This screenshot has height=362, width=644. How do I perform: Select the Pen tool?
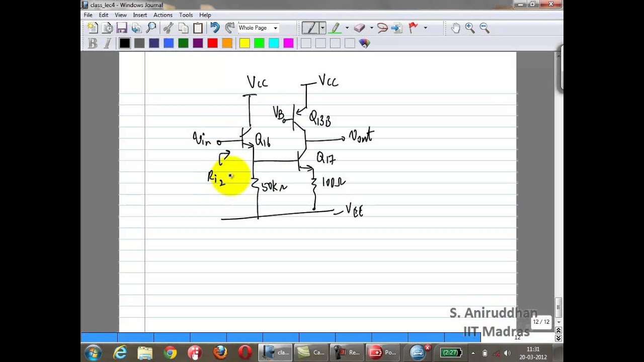[x=309, y=28]
